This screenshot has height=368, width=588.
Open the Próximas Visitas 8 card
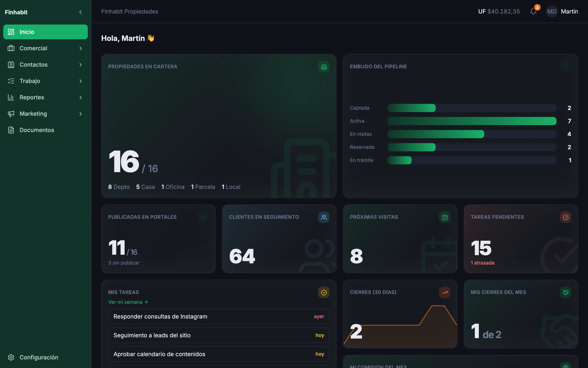pos(400,239)
